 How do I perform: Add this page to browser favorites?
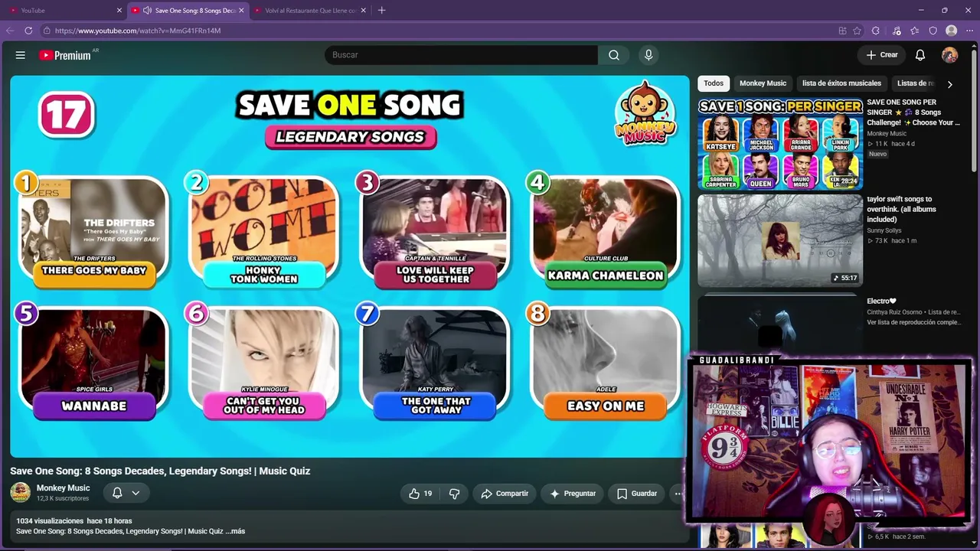[857, 31]
